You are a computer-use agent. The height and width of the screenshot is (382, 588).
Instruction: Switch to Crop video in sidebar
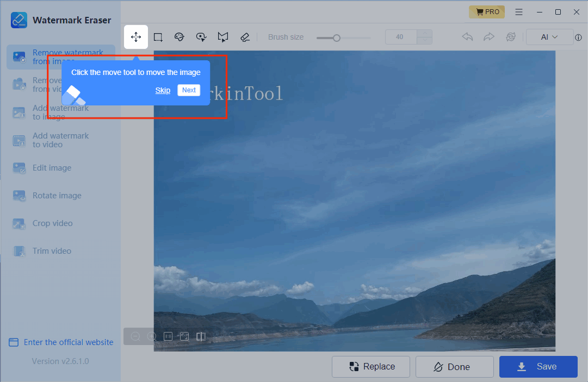tap(52, 223)
